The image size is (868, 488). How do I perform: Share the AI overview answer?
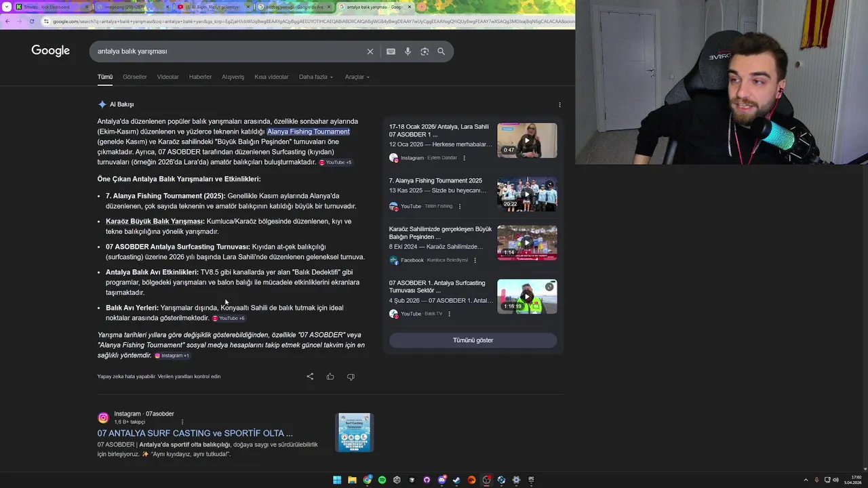[310, 376]
